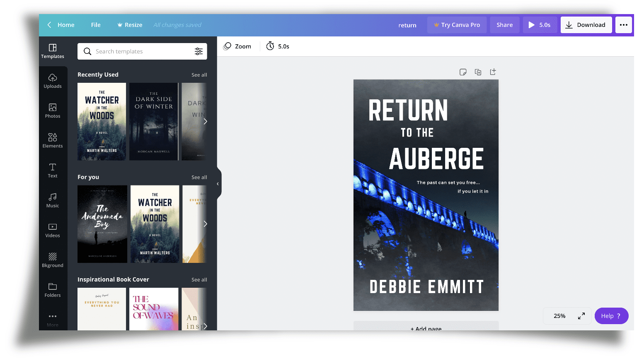The image size is (644, 361).
Task: Show more Recently Used templates arrow
Action: 205,122
